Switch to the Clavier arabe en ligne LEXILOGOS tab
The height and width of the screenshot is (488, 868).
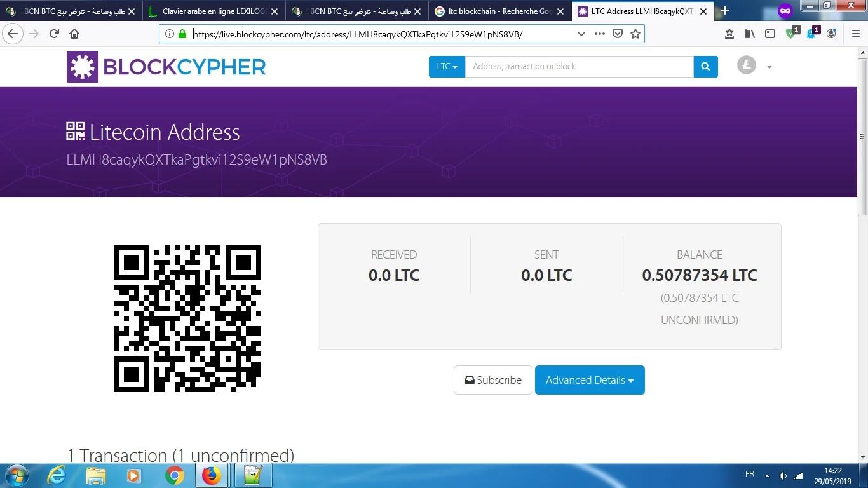tap(214, 11)
